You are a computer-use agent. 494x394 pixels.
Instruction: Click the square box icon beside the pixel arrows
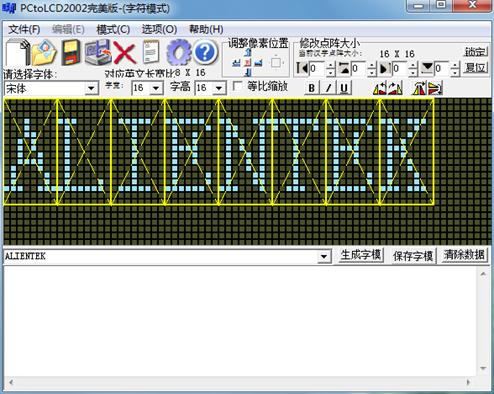pos(276,62)
